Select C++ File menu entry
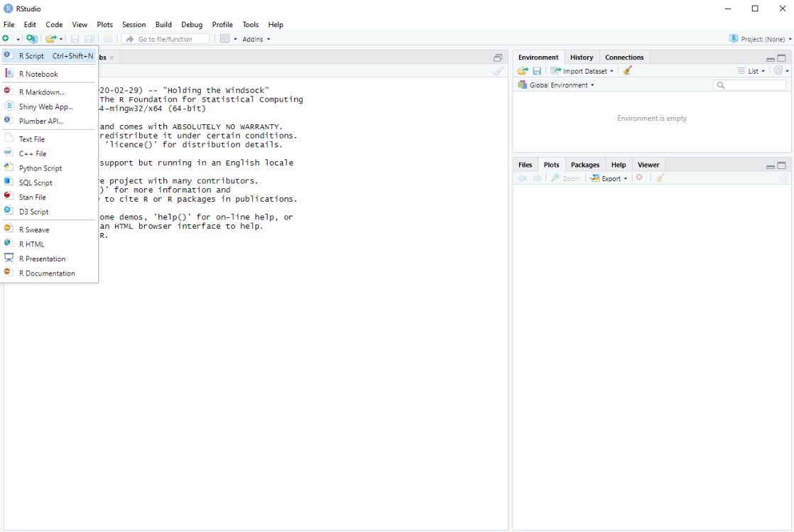Viewport: 794px width, 532px height. coord(48,153)
